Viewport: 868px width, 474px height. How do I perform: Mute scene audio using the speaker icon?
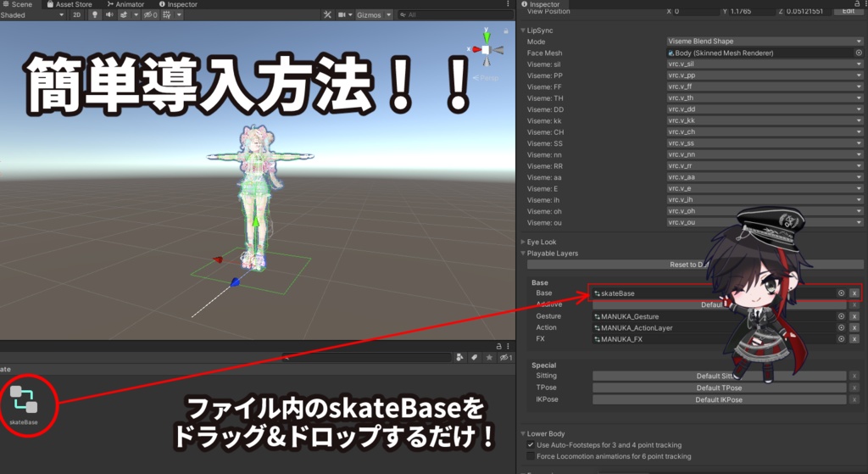click(109, 15)
